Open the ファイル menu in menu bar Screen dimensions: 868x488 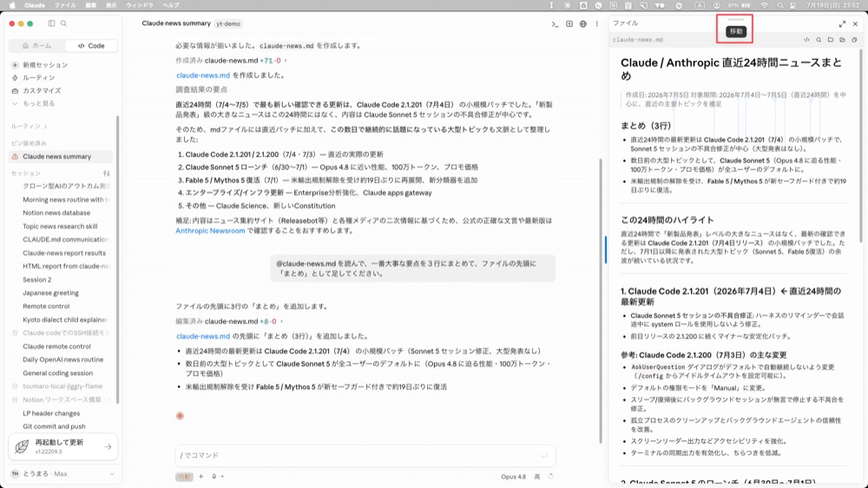(x=65, y=5)
